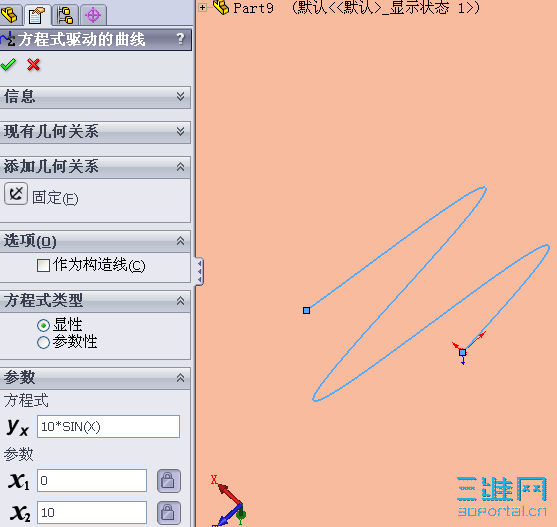Image resolution: width=557 pixels, height=527 pixels.
Task: Open the FeatureManager design tree tab
Action: coord(10,15)
